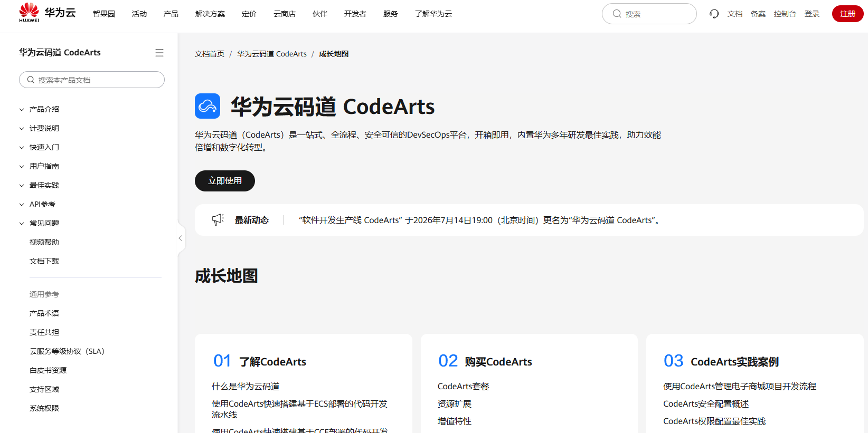Expand the 最佳实践 section
Image resolution: width=868 pixels, height=433 pixels.
coord(22,186)
